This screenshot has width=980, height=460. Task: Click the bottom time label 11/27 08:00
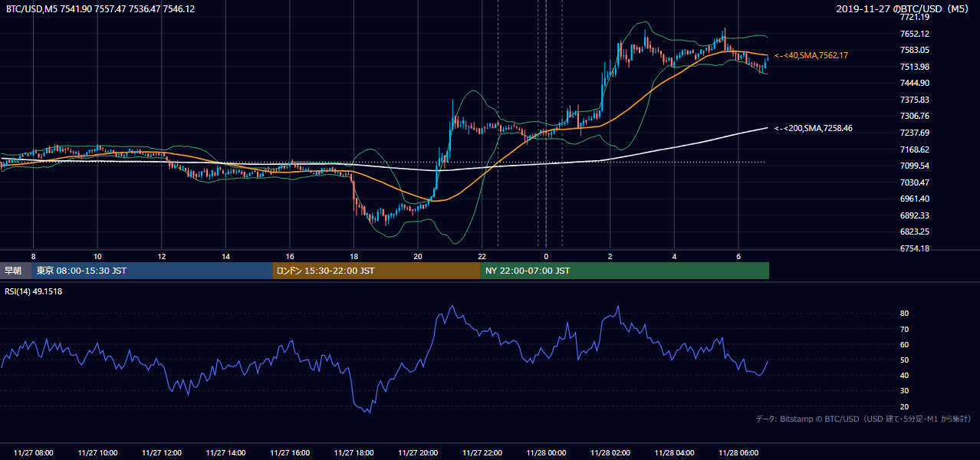point(33,453)
